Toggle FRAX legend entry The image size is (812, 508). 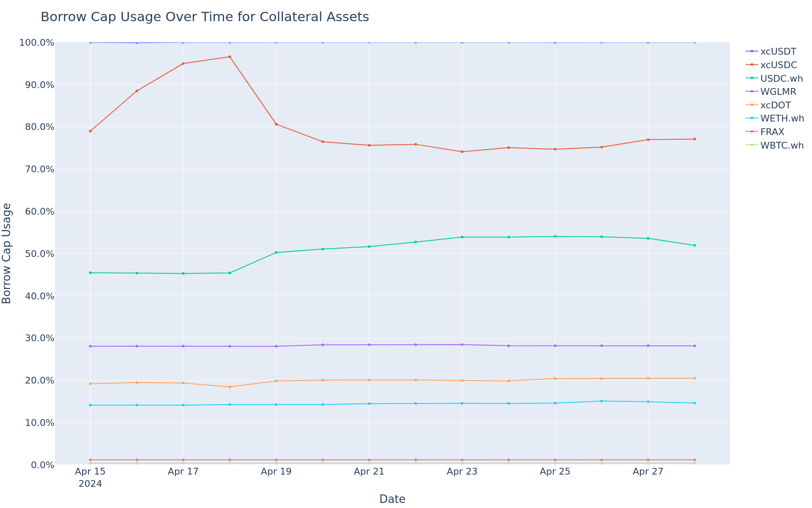point(772,132)
